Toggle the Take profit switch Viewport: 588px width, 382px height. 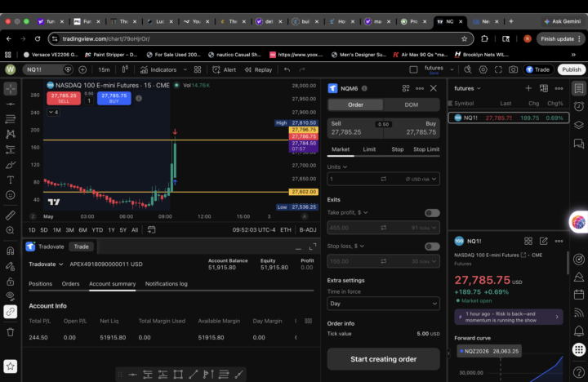click(x=432, y=213)
